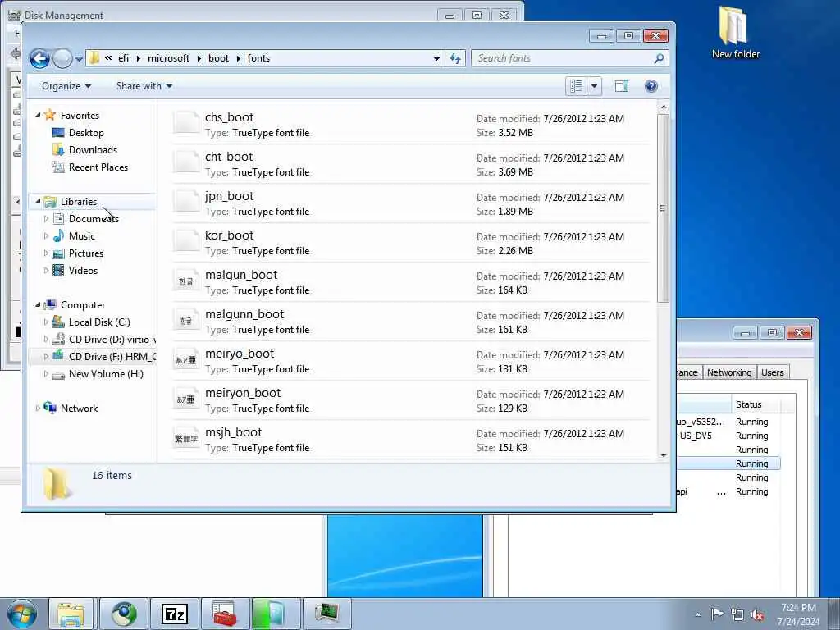The width and height of the screenshot is (840, 630).
Task: Collapse the Libraries group
Action: (x=38, y=202)
